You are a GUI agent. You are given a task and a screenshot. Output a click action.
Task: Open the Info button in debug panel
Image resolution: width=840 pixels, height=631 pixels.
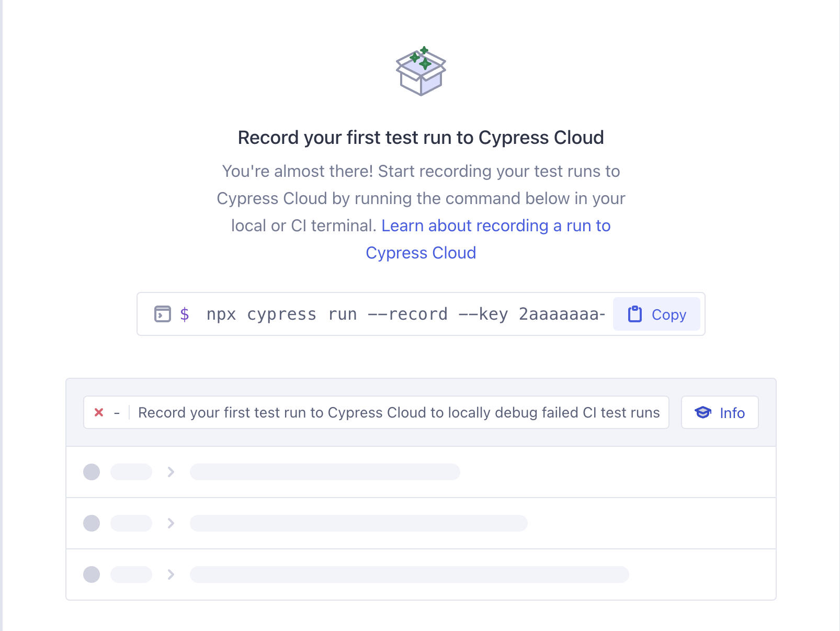(720, 412)
